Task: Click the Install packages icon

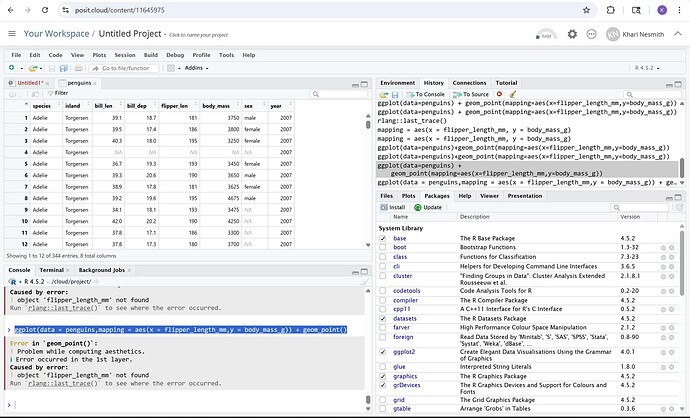Action: 385,207
